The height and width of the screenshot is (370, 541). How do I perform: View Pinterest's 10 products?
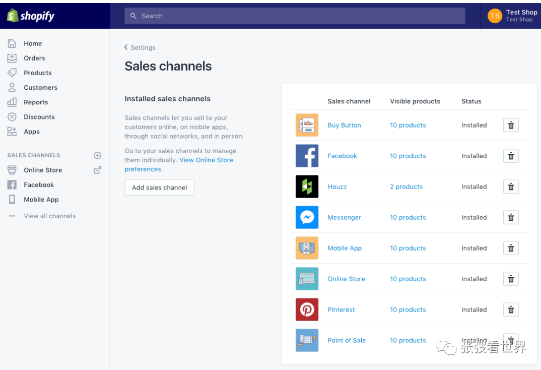pos(408,310)
